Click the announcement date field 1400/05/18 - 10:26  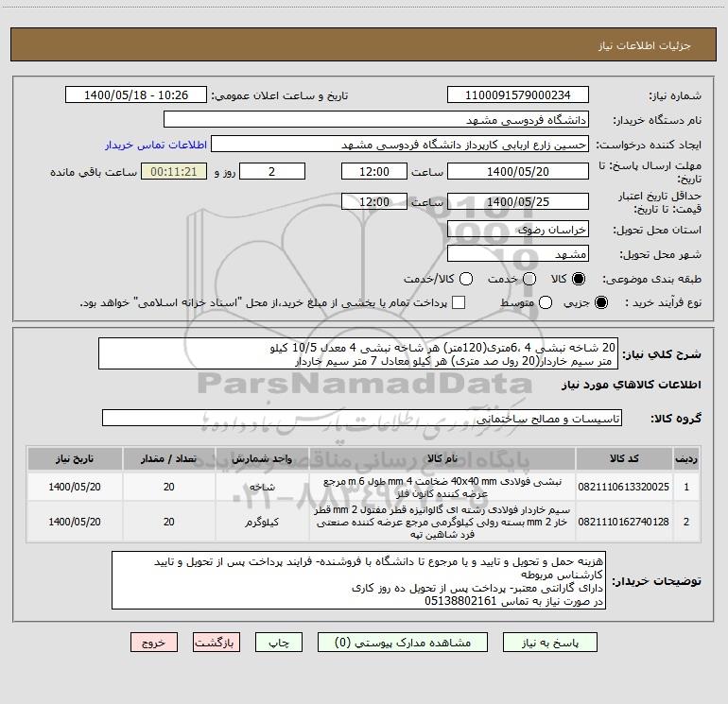point(136,95)
